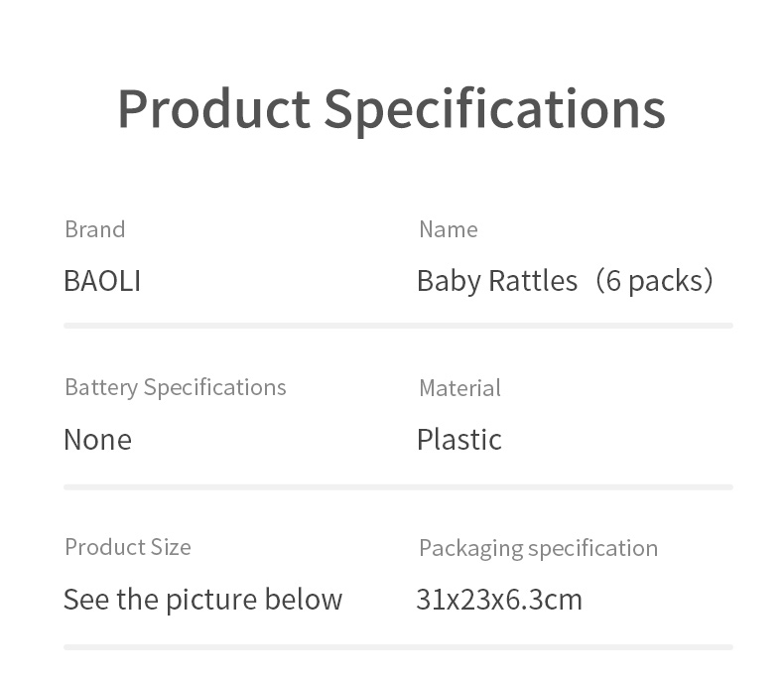Select the 31x23x6.3cm packaging dimensions
Screen dimensions: 784x685
499,600
